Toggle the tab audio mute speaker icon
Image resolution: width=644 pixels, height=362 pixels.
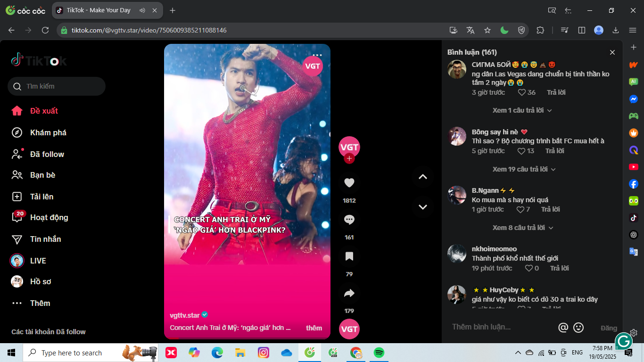(x=142, y=10)
